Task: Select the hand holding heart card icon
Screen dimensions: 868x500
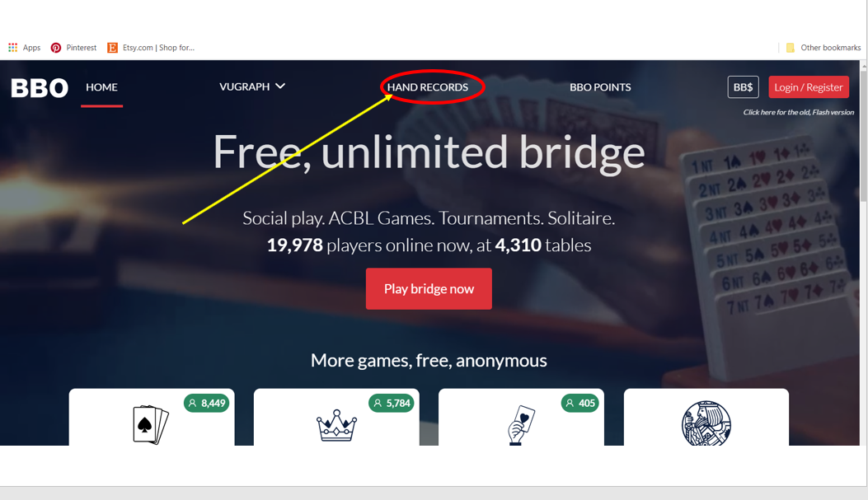Action: [521, 425]
